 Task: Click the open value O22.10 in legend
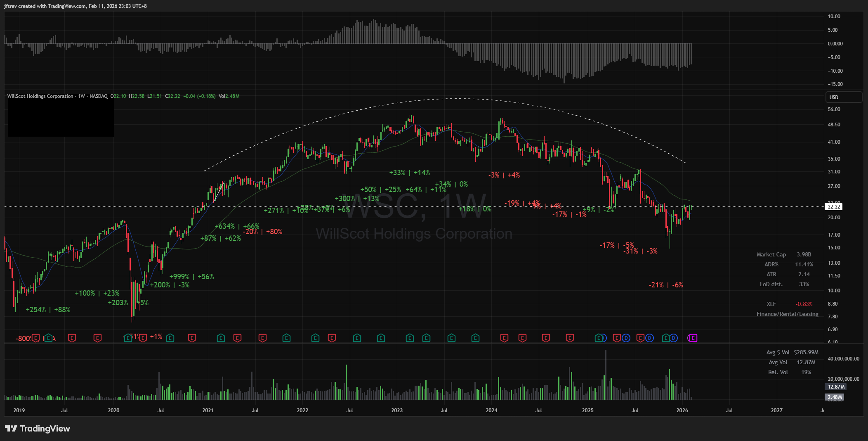coord(118,96)
